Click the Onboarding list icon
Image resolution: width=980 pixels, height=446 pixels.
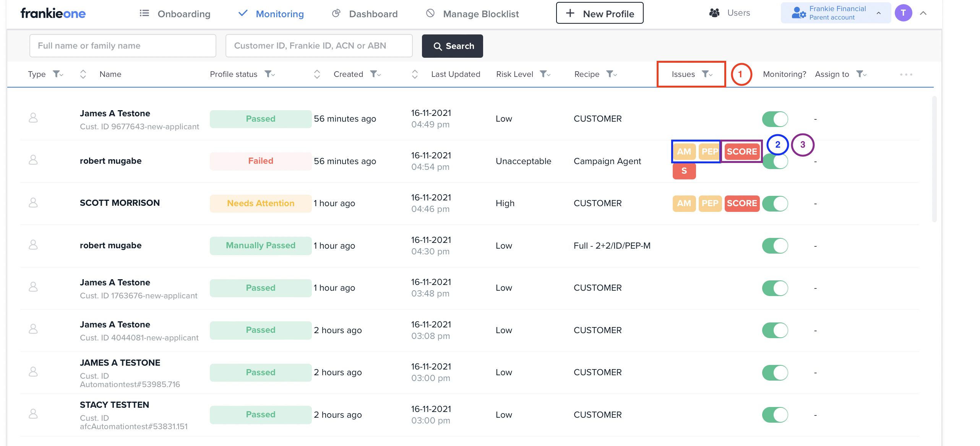pos(144,13)
